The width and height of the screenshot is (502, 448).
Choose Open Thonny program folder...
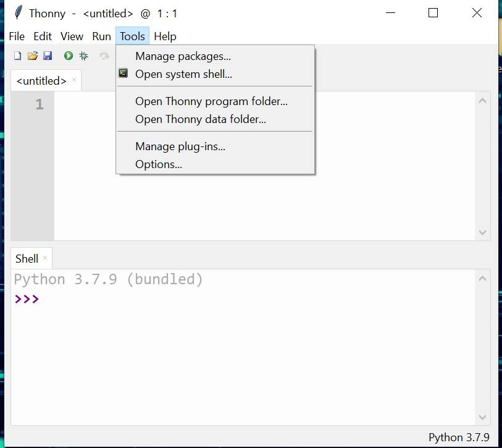pos(215,101)
